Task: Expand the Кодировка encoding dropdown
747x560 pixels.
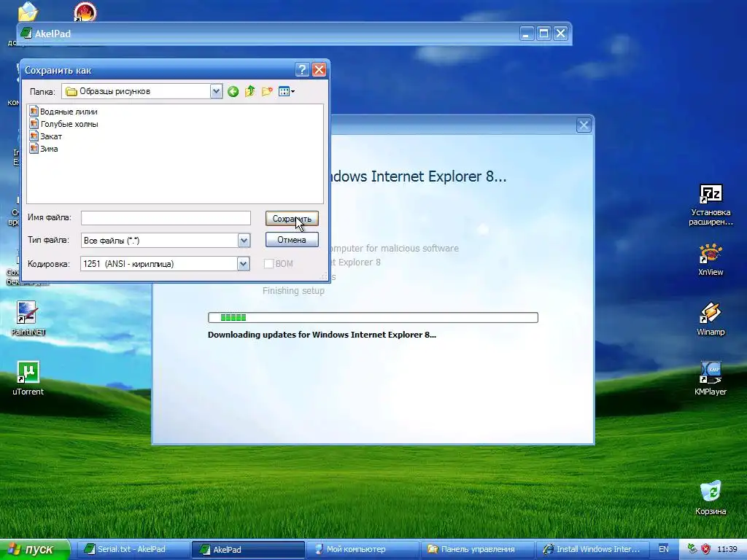Action: point(244,264)
